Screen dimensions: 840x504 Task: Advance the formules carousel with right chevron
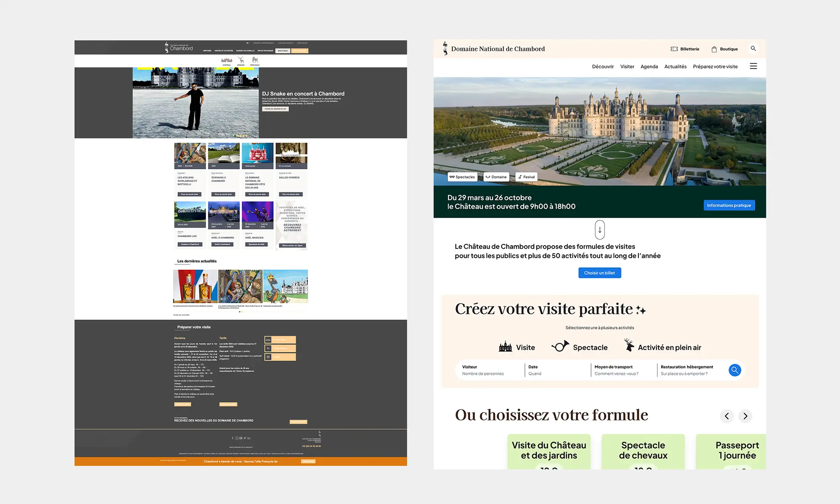point(745,416)
